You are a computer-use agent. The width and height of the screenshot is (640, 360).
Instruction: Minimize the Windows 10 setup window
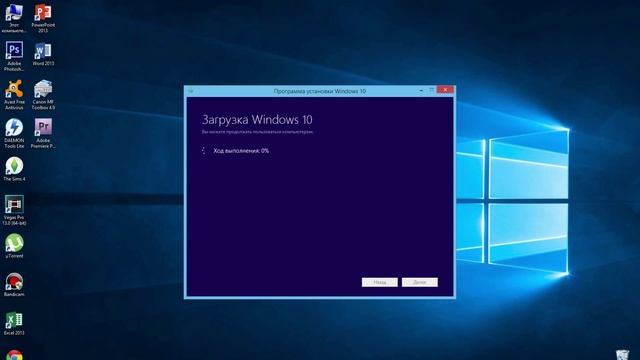click(x=421, y=90)
